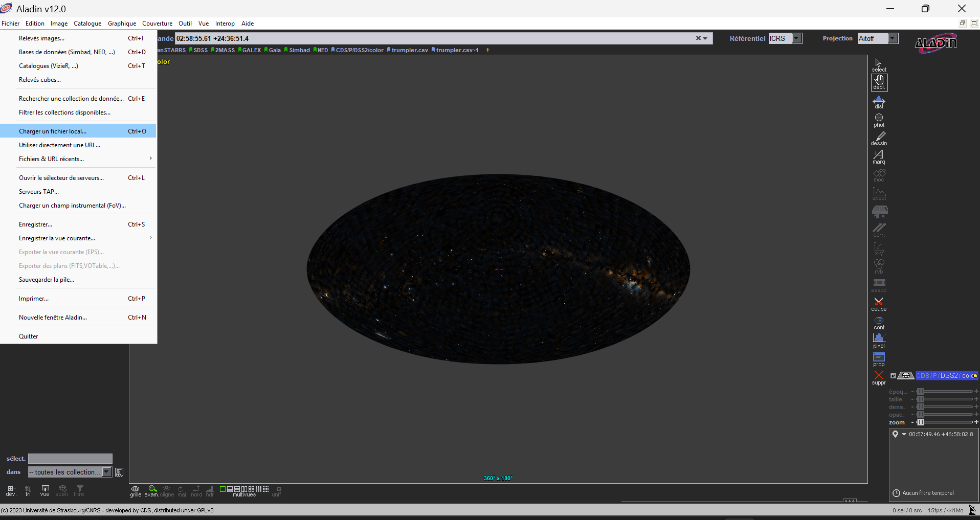
Task: Click the location pin icon in stack panel
Action: 895,434
